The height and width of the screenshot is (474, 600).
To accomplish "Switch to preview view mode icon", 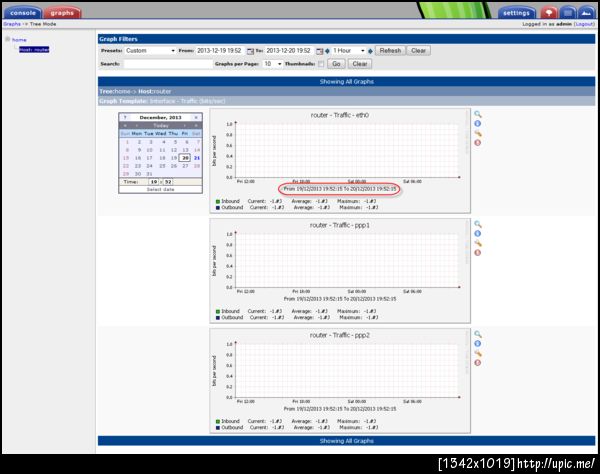I will pos(586,13).
